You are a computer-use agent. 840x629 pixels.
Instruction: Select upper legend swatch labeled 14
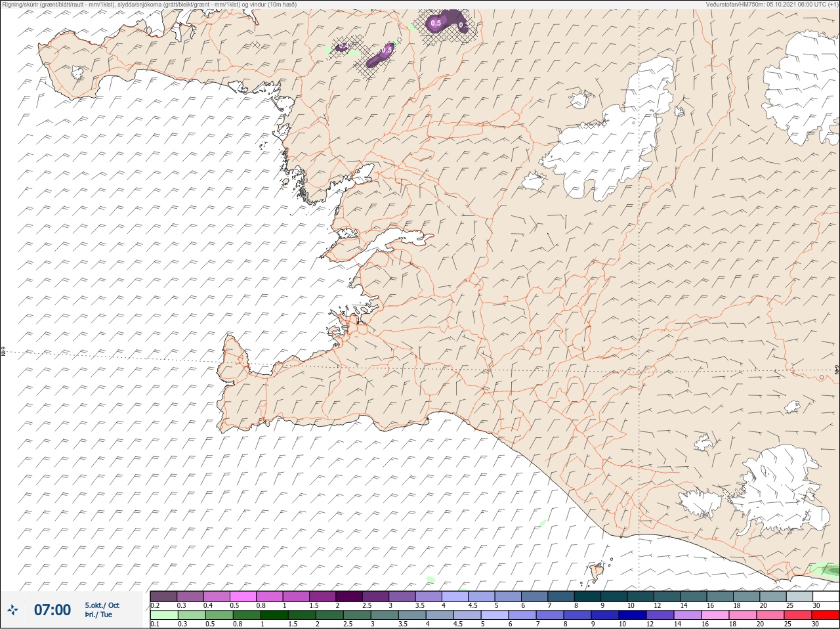point(693,597)
